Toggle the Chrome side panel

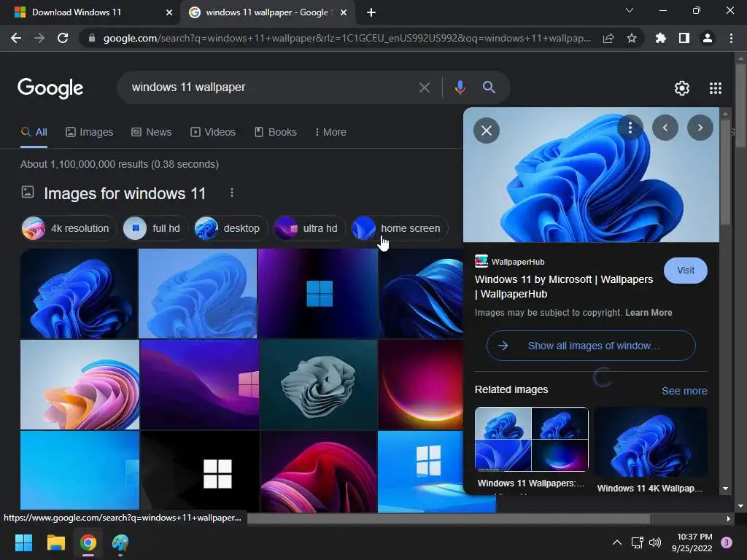point(684,38)
